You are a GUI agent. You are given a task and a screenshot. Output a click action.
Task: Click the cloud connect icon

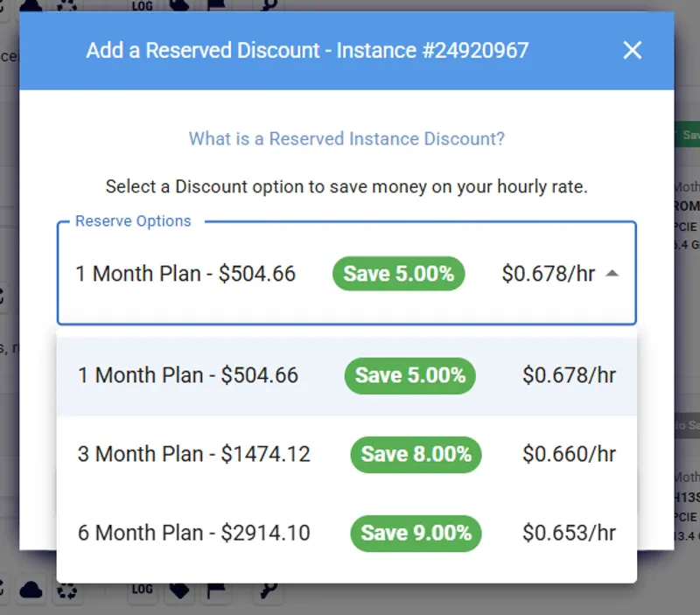pos(31,591)
